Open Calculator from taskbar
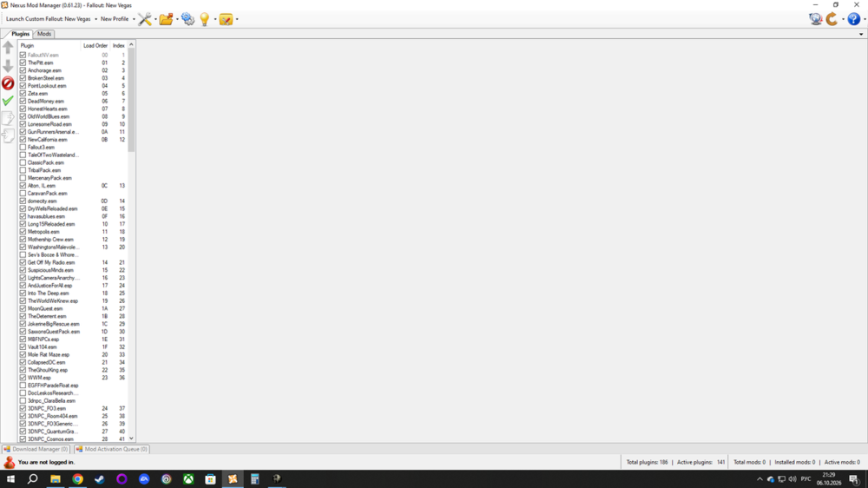868x488 pixels. tap(254, 479)
